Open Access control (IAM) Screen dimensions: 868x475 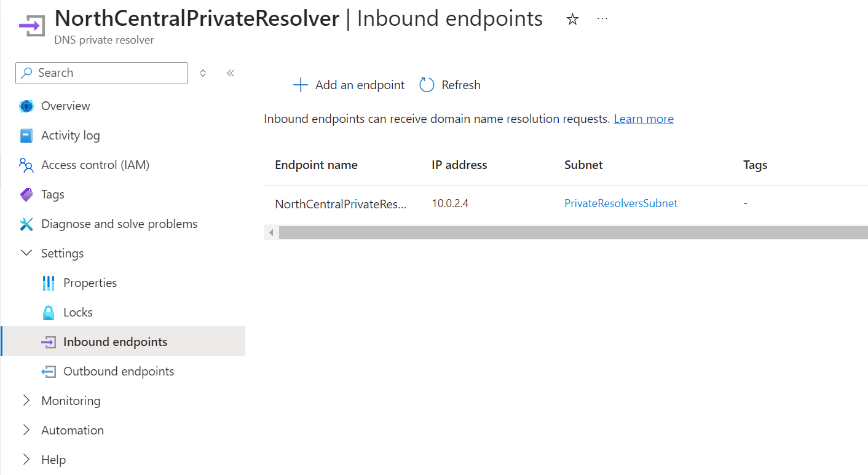coord(95,165)
